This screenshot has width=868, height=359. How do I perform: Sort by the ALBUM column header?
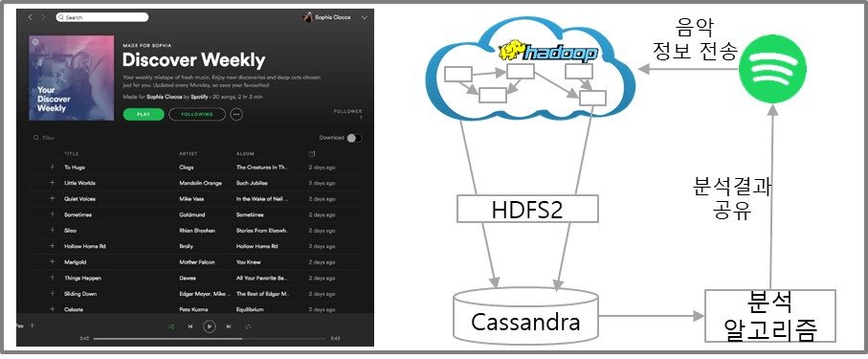tap(245, 153)
